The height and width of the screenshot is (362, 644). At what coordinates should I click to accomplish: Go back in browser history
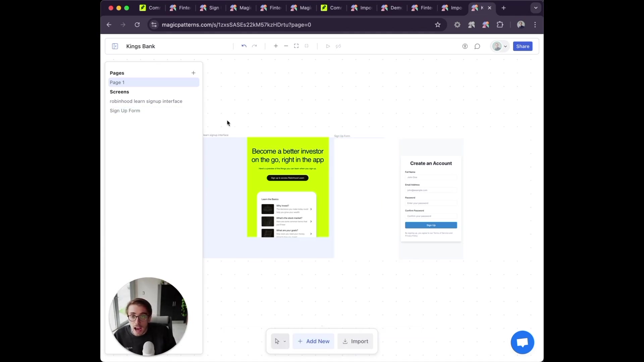[x=109, y=24]
